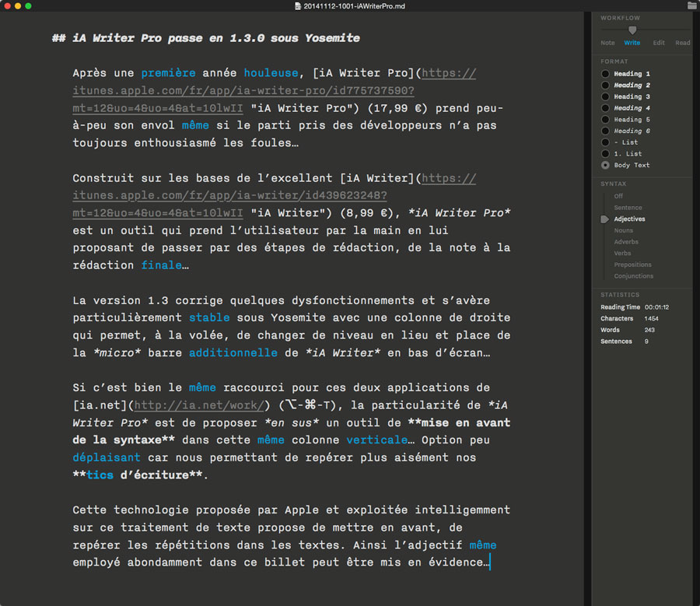Set syntax highlight to Adjectives

click(629, 219)
